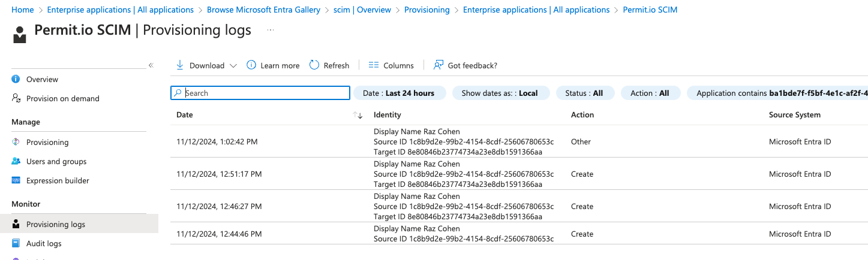
Task: Go to Users and groups
Action: [56, 162]
